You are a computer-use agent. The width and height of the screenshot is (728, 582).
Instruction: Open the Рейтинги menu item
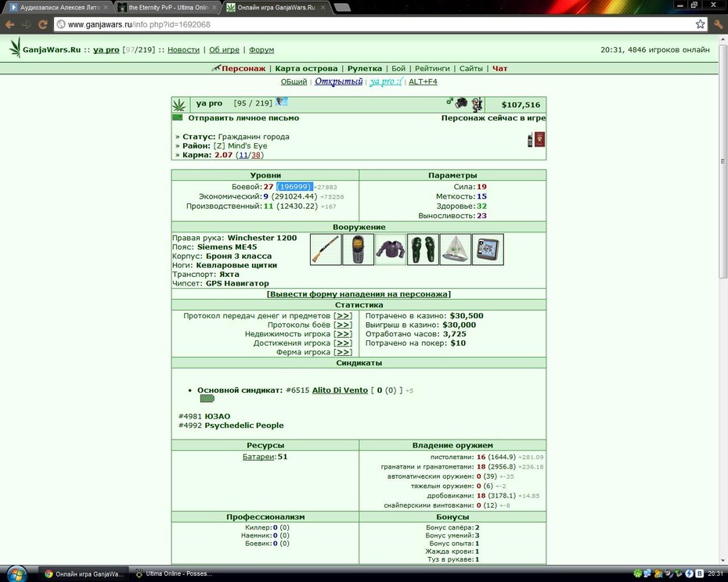(432, 68)
